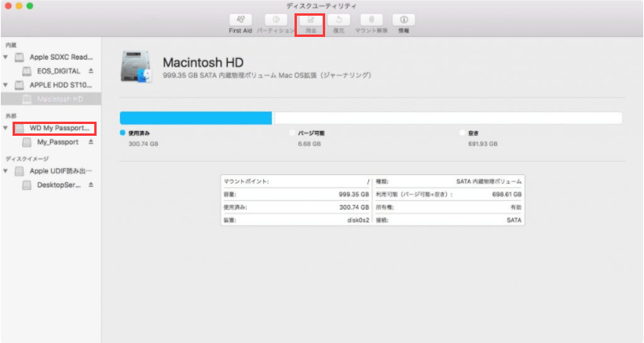The image size is (644, 343).
Task: Click the green zoom window button
Action: point(31,6)
